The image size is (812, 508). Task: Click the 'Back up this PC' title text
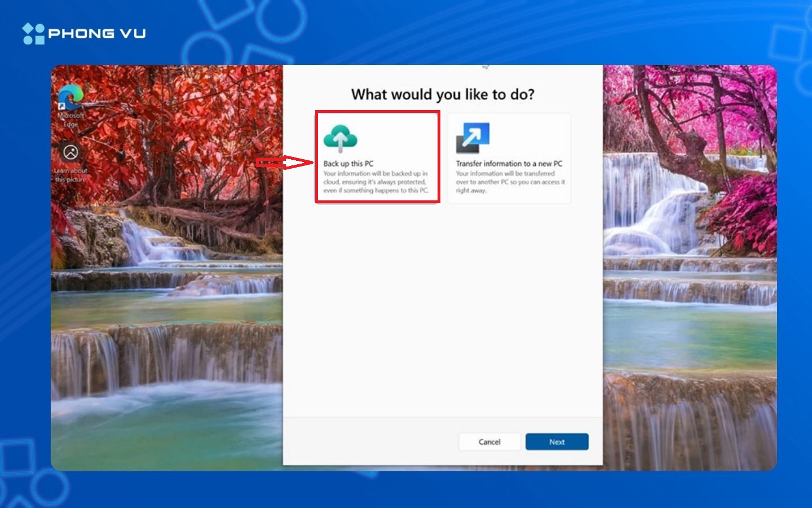348,164
